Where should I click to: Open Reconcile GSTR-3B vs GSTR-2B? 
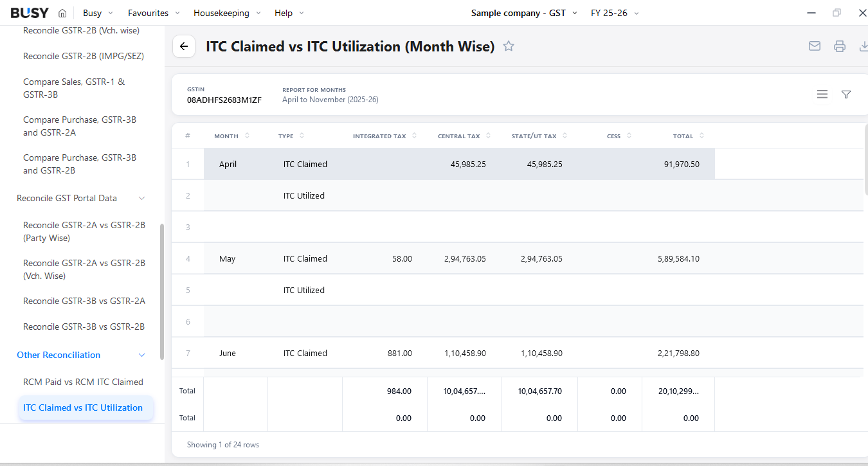click(x=84, y=327)
